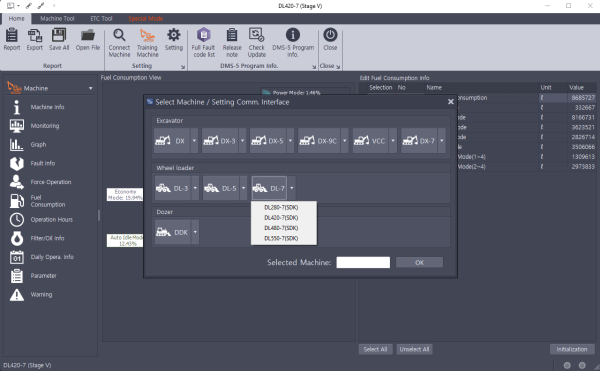Show DMS-5 Program Info.
Image resolution: width=600 pixels, height=371 pixels.
coord(293,43)
